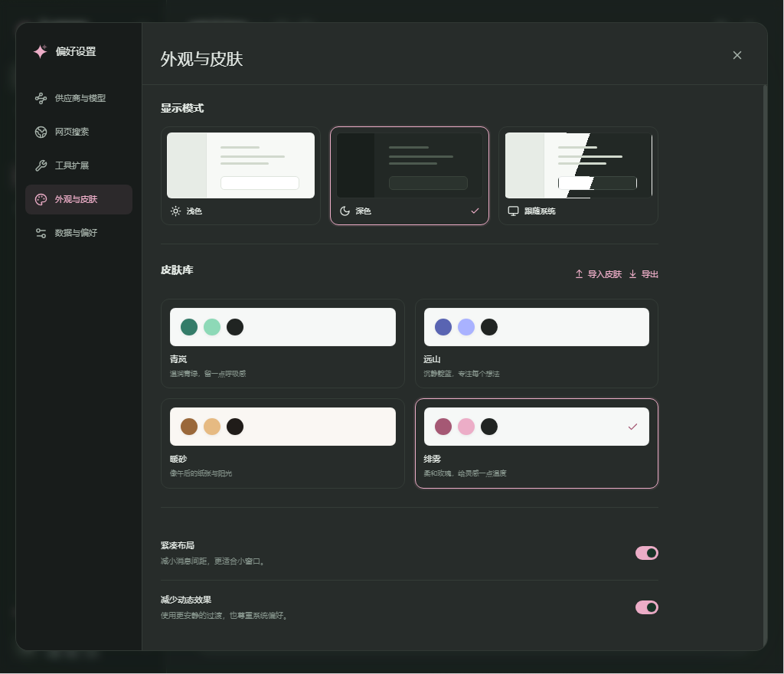Toggle the 减少动态效果 switch

[x=646, y=607]
